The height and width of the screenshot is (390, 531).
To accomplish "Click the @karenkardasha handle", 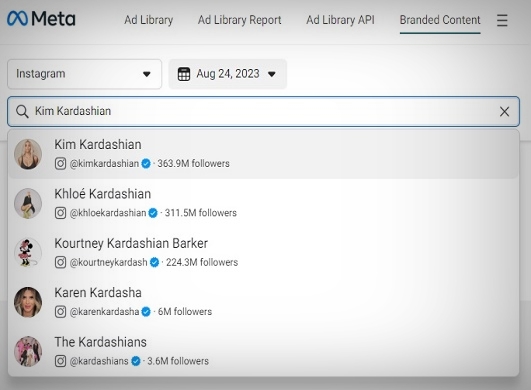I will click(x=104, y=312).
